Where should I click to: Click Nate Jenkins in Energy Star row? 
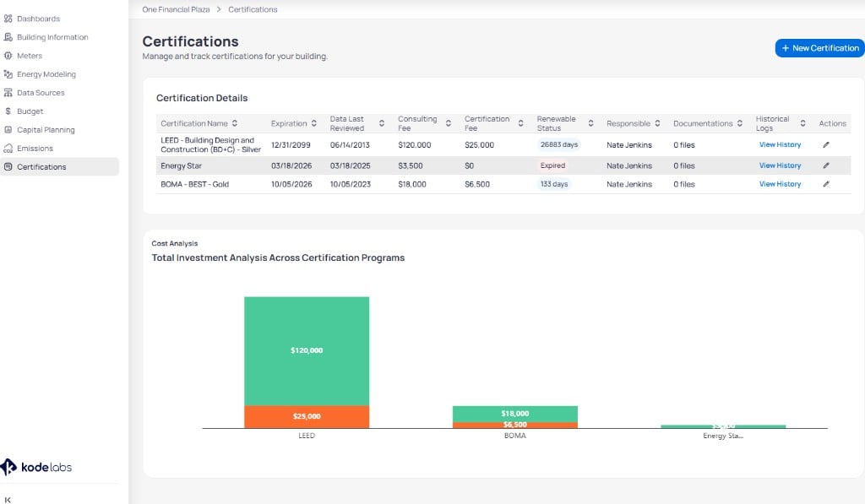pyautogui.click(x=628, y=165)
